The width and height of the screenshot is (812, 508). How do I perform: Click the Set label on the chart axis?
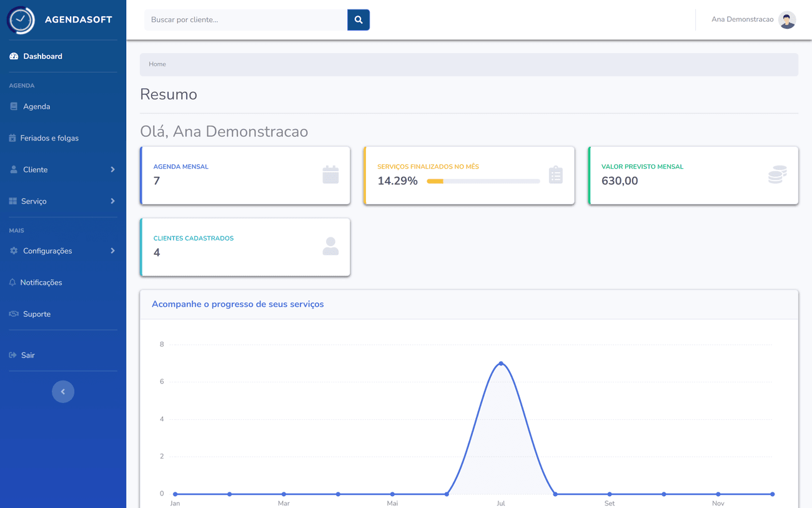[610, 504]
